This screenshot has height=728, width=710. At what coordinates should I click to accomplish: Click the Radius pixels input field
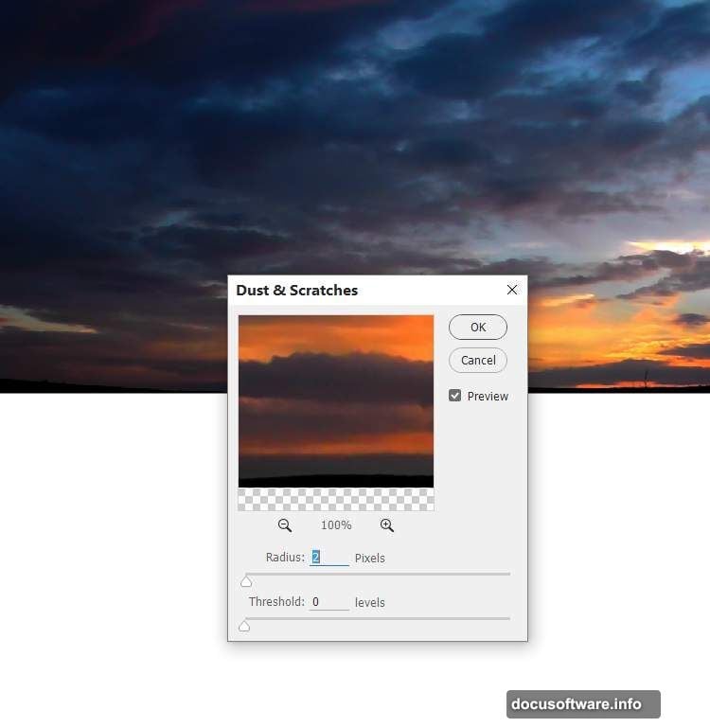tap(329, 558)
